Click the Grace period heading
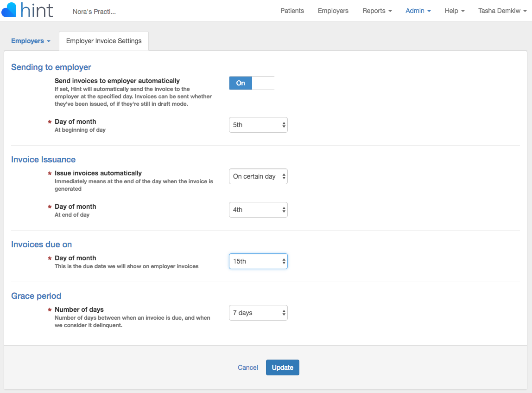The height and width of the screenshot is (393, 532). click(36, 296)
